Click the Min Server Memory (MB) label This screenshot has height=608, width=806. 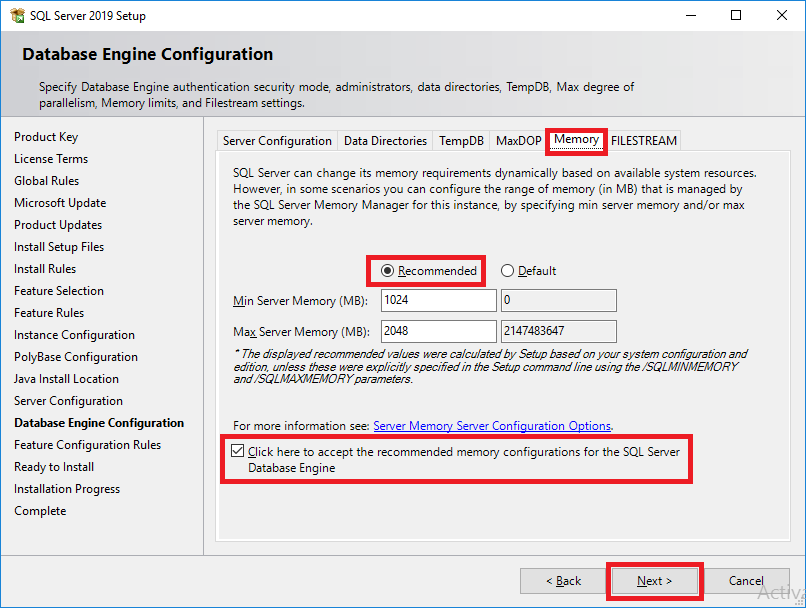pyautogui.click(x=300, y=301)
